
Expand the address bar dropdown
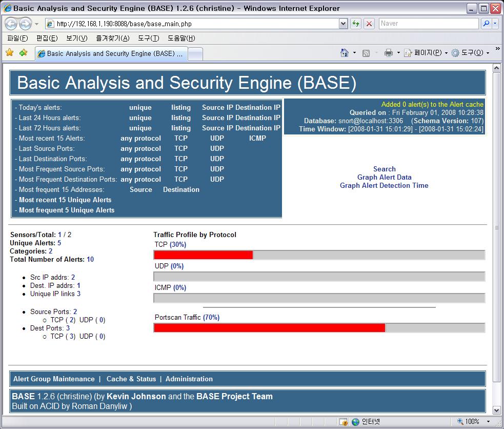(x=344, y=24)
